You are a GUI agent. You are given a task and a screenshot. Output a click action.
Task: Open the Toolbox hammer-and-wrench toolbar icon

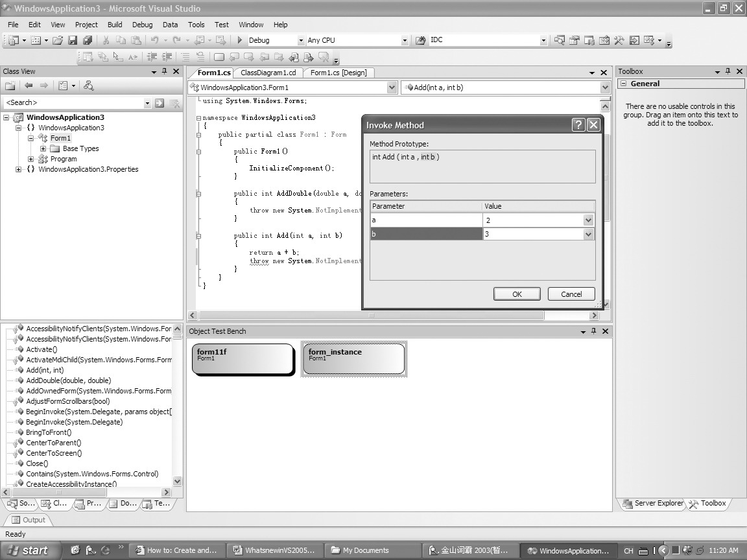point(619,40)
